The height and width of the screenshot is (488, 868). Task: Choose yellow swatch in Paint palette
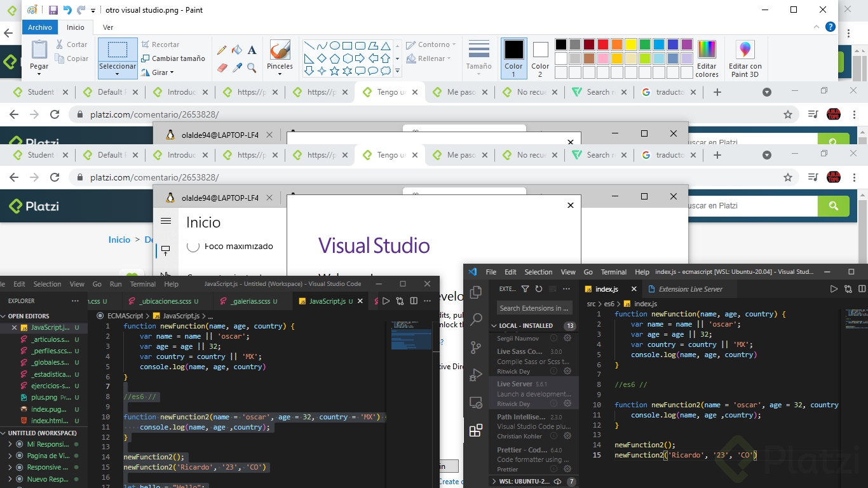(630, 44)
